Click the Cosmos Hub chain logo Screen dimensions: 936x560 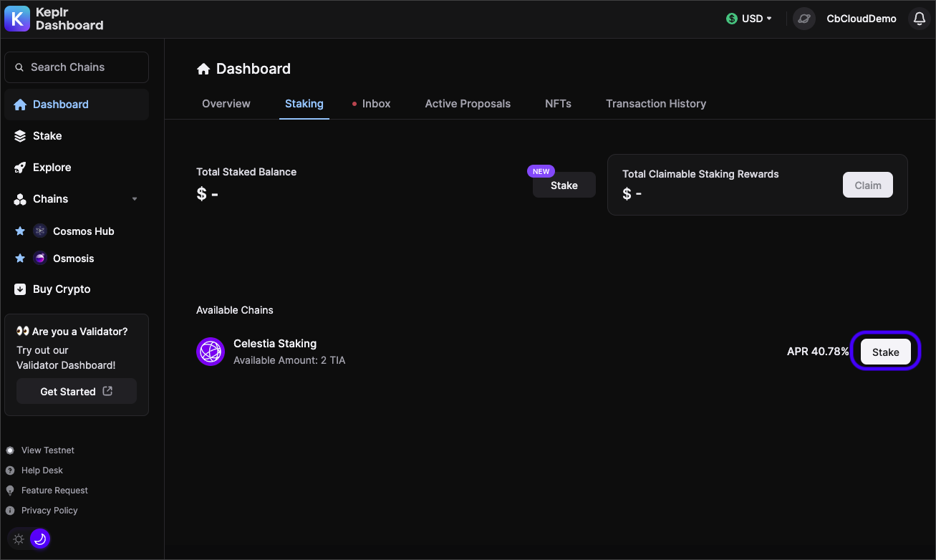(x=40, y=231)
